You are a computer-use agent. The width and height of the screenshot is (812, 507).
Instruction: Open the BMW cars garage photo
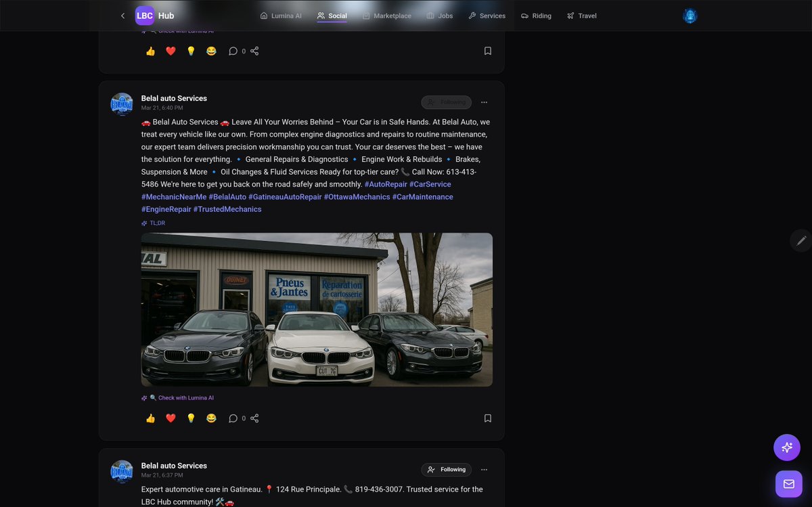point(317,309)
